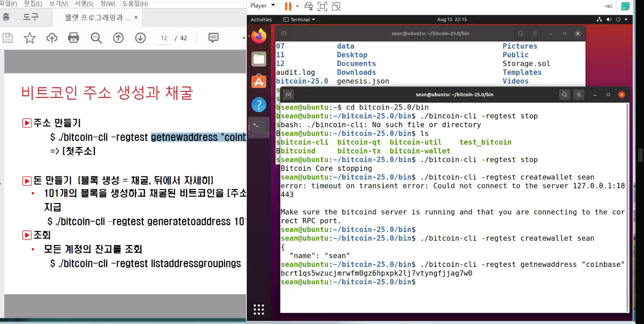Click the highlighted getnewaddress text in PDF
Viewport: 644px width, 324px height.
coord(199,137)
